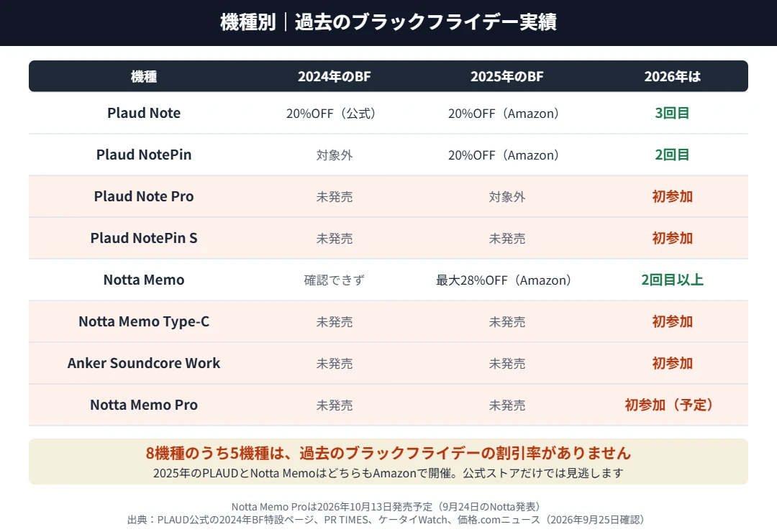
Task: Select the Notta Memo Type-C row name
Action: click(x=144, y=321)
